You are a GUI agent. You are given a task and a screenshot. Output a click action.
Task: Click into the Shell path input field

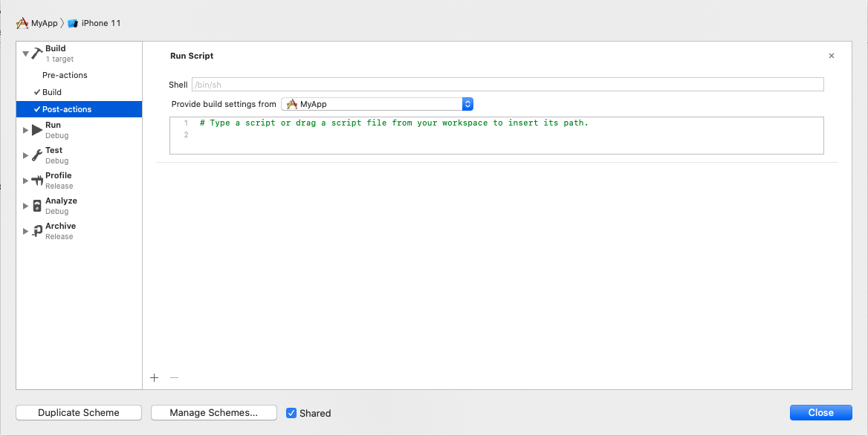tap(507, 85)
